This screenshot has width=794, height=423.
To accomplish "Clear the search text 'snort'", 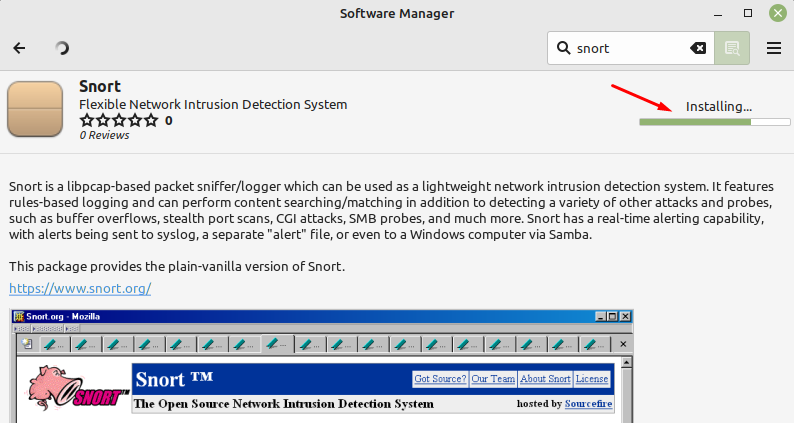I will coord(698,48).
